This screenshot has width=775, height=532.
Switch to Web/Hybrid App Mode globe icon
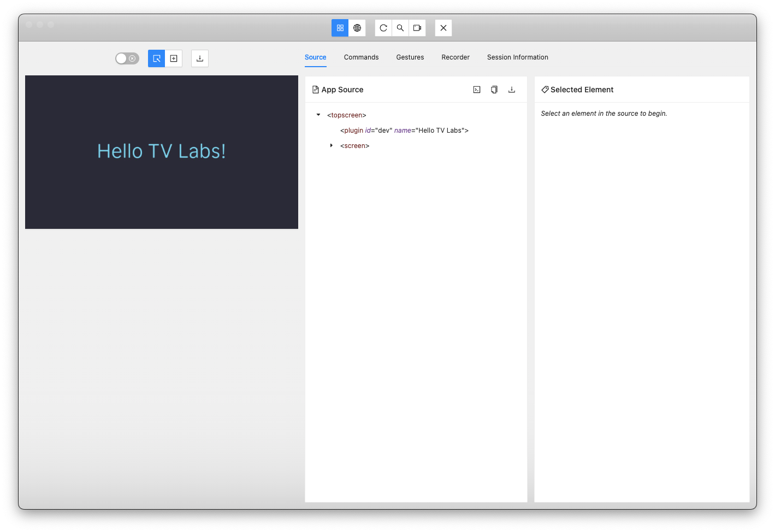[357, 28]
